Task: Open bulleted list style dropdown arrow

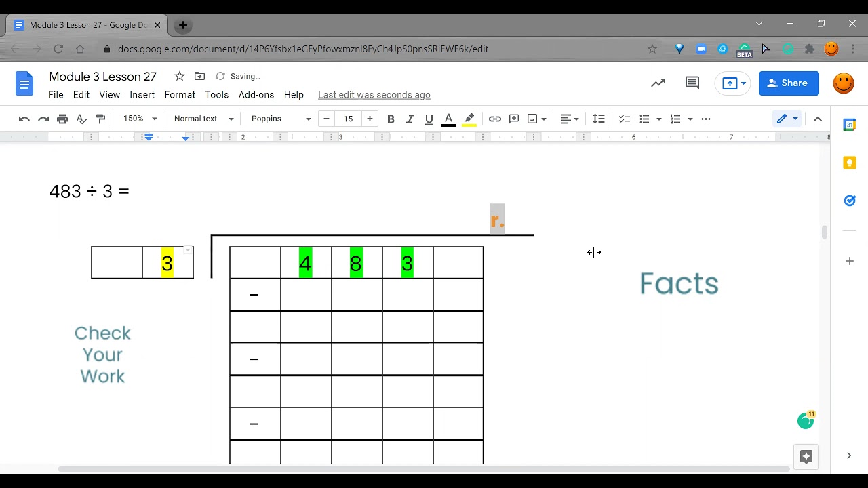Action: 658,119
